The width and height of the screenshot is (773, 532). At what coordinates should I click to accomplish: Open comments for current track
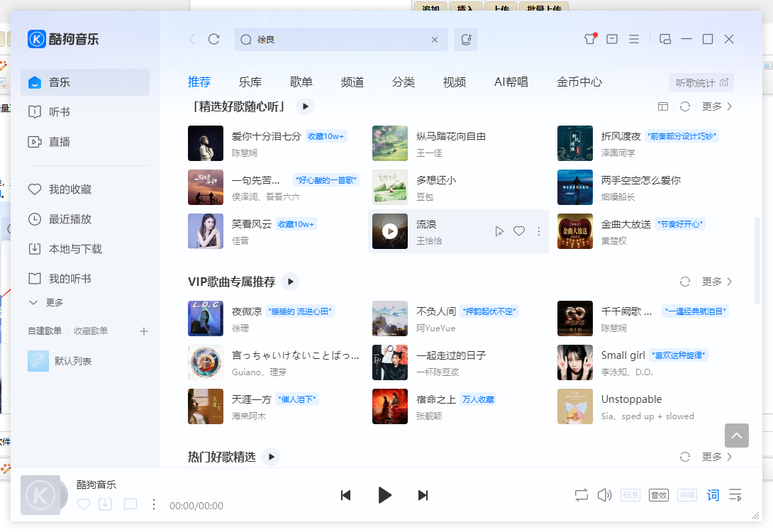click(130, 504)
